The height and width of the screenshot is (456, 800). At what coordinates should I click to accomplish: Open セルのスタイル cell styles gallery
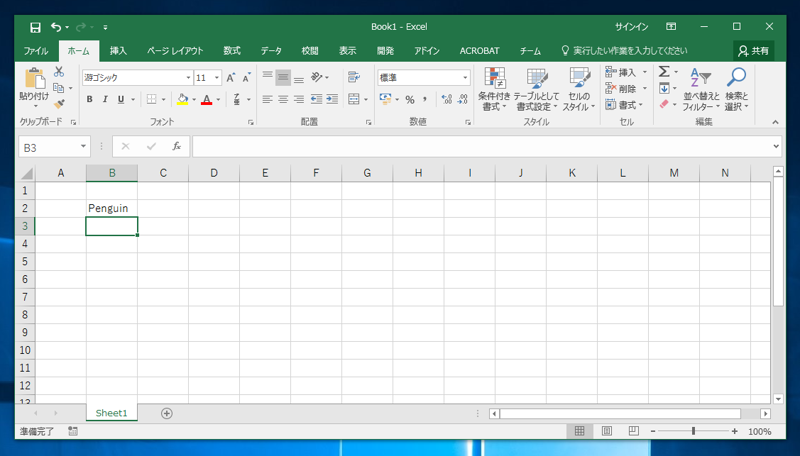[x=579, y=89]
